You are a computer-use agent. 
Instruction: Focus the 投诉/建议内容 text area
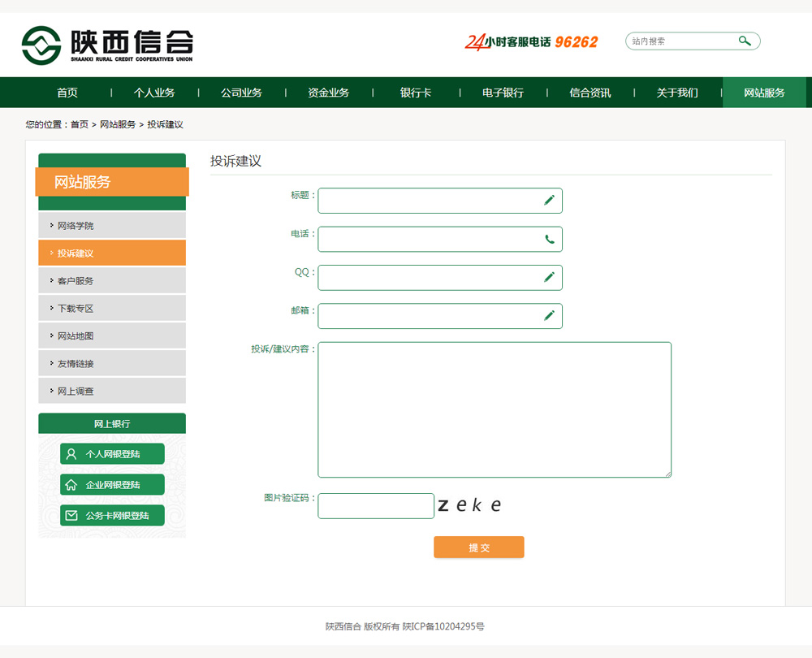[494, 409]
